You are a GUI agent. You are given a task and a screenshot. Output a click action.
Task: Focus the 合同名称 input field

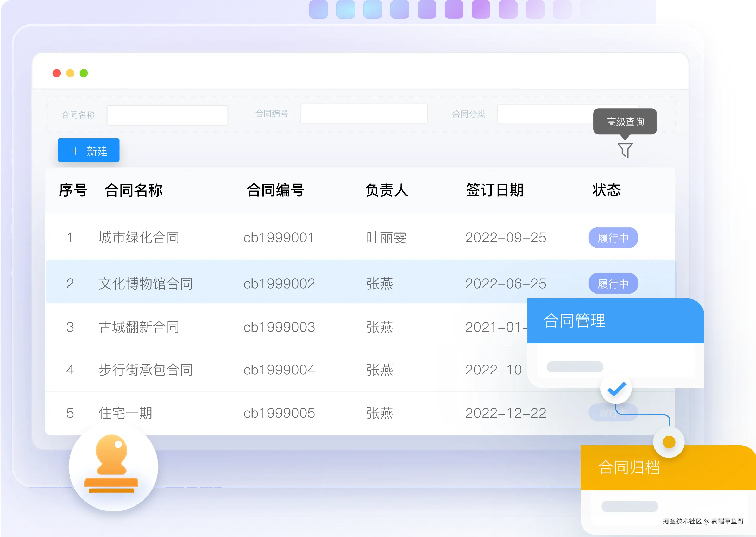click(x=167, y=115)
